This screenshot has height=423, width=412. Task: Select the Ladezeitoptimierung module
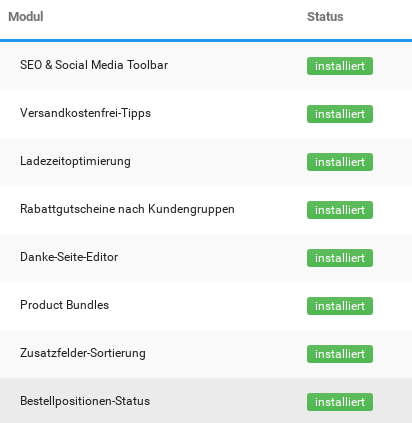[x=75, y=161]
